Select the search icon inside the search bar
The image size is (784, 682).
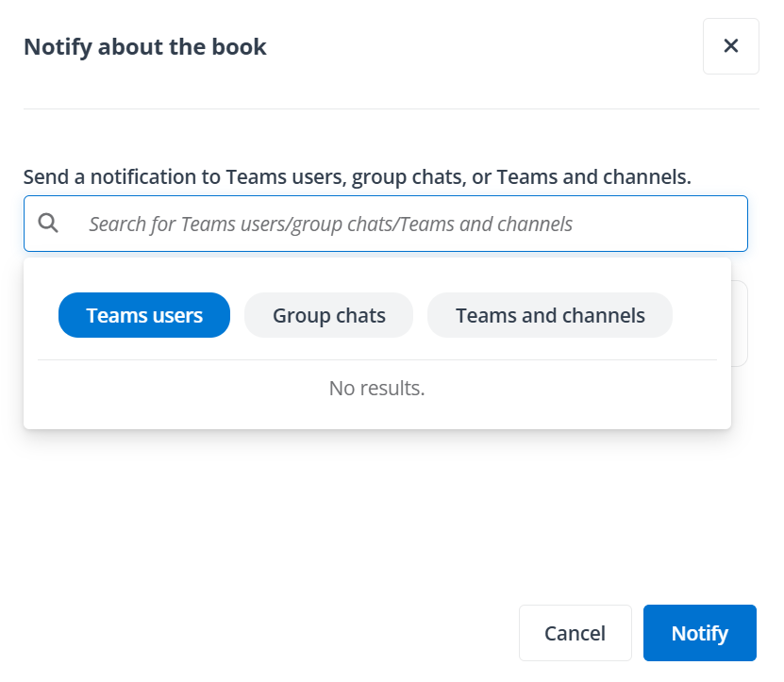48,223
